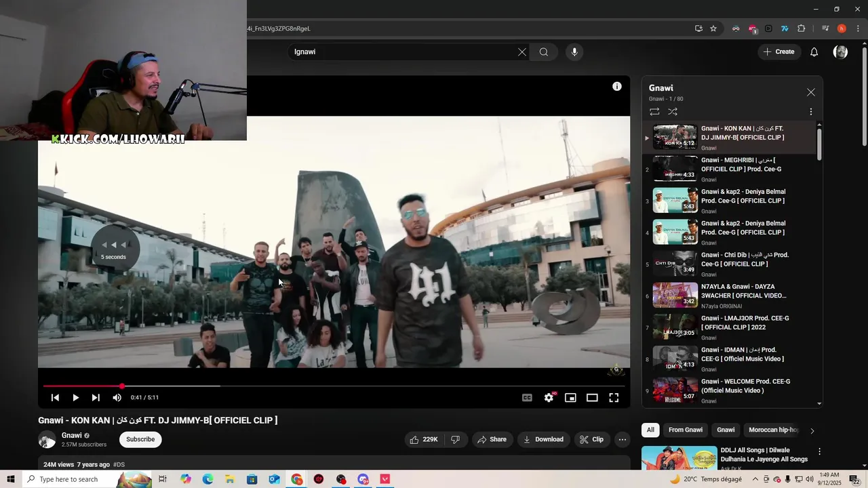The width and height of the screenshot is (868, 488).
Task: Start voice search with the microphone
Action: [x=574, y=52]
